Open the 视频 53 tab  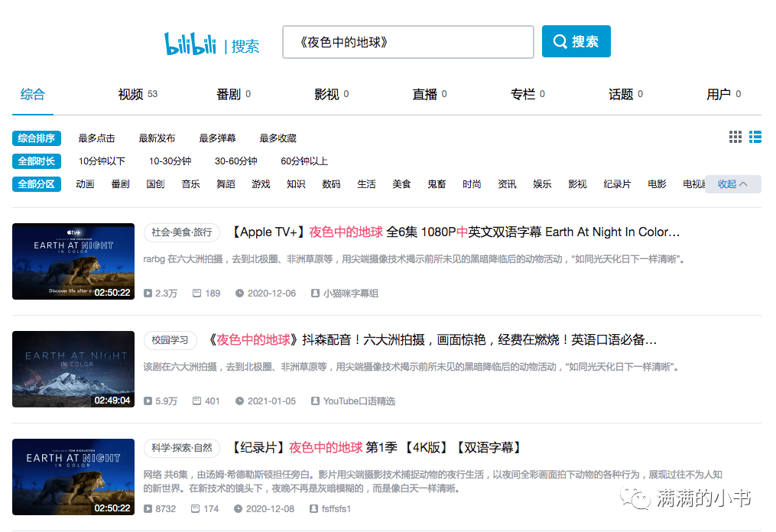tap(138, 94)
